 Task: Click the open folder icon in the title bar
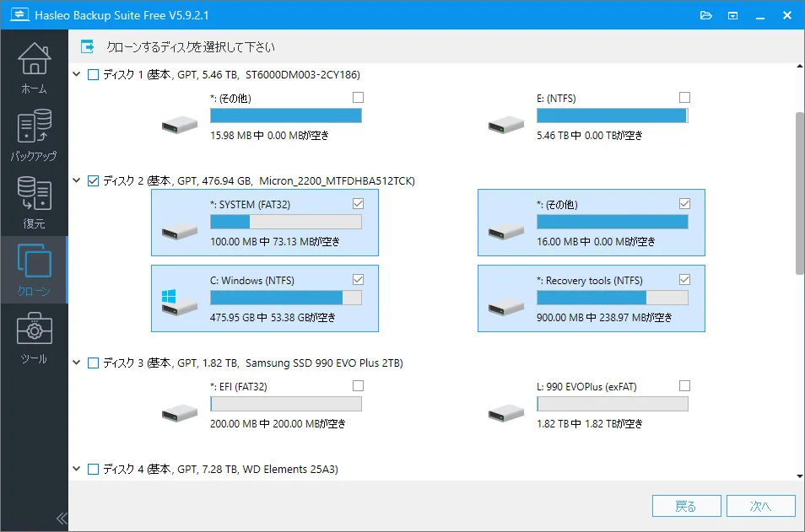tap(706, 15)
